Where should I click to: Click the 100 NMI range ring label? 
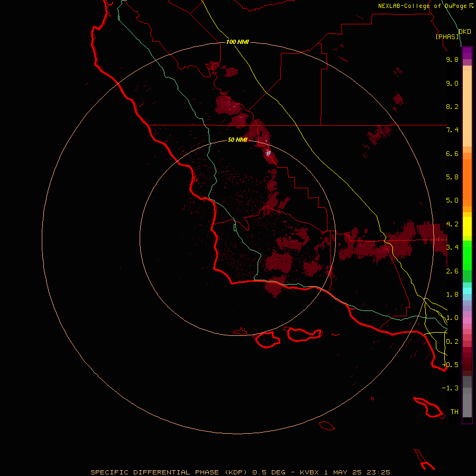click(237, 42)
